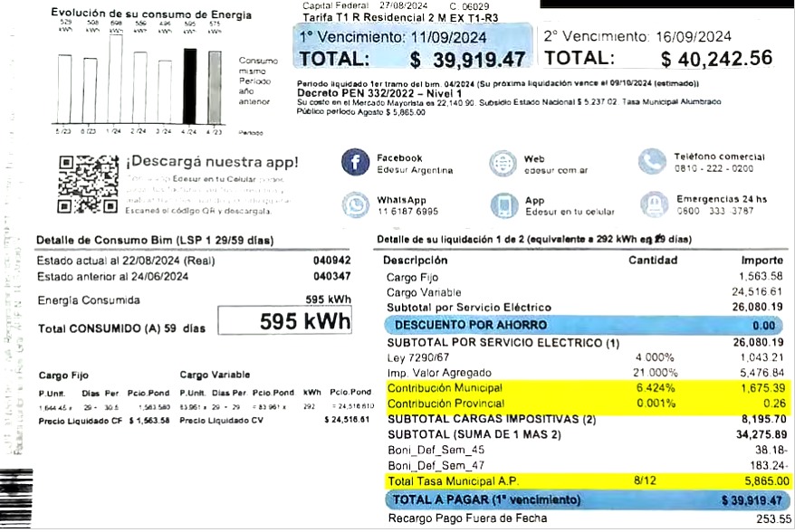Click the ¡Descargá nuestra app! heading
Viewport: 795px width, 532px height.
pyautogui.click(x=212, y=162)
